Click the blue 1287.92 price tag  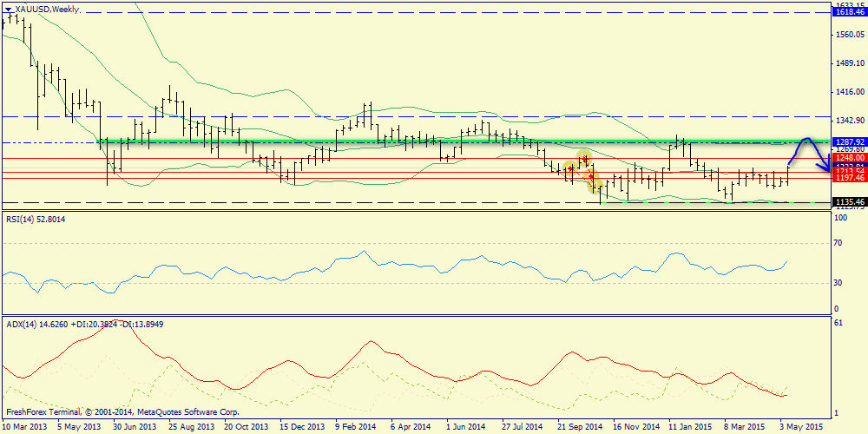pyautogui.click(x=848, y=141)
